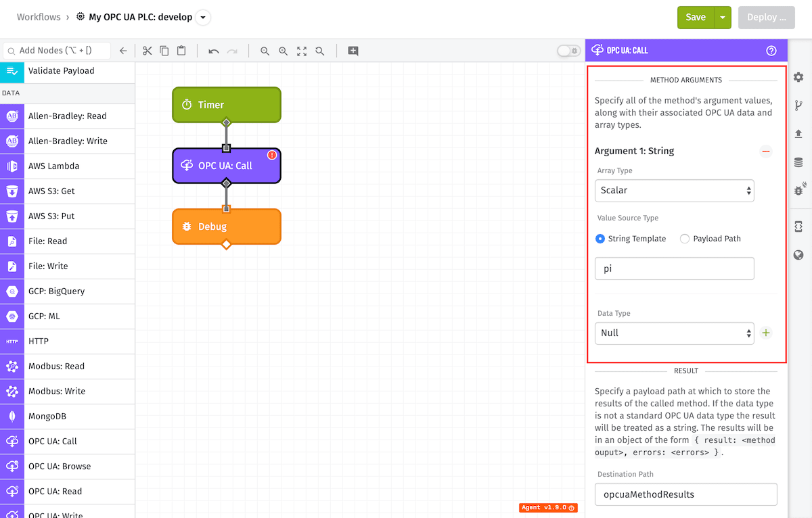The width and height of the screenshot is (812, 518).
Task: Toggle the switch in the canvas toolbar
Action: click(568, 51)
